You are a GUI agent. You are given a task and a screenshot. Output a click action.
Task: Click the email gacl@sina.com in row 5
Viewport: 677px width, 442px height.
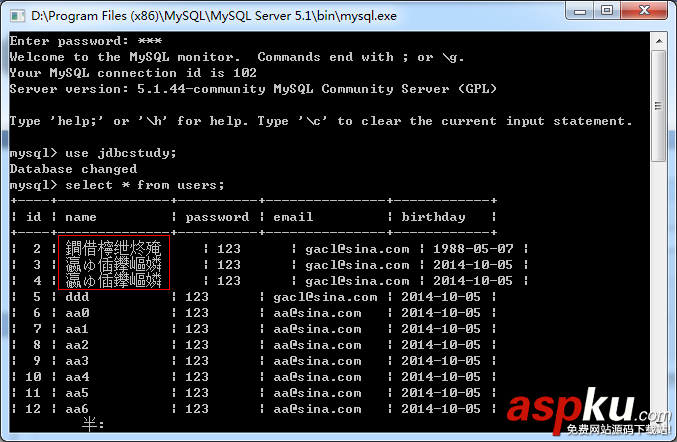tap(325, 297)
